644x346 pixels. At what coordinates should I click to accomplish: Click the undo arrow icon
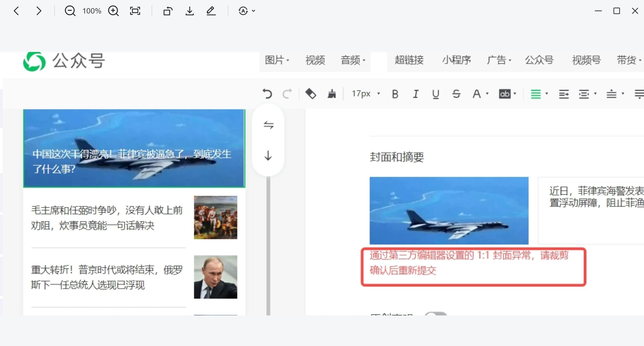(267, 94)
